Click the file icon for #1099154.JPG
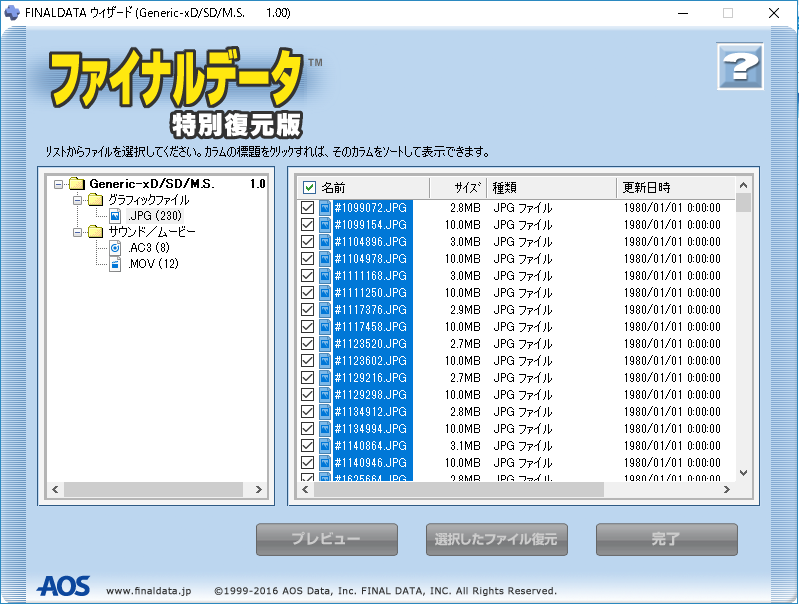This screenshot has width=799, height=604. pos(325,225)
